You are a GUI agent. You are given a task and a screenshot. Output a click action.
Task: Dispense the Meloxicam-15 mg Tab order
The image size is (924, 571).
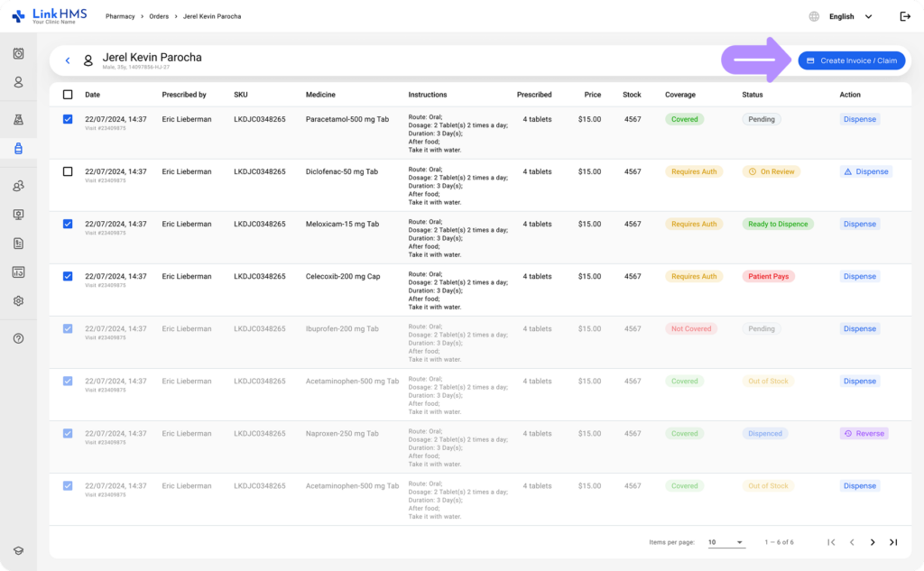[860, 224]
